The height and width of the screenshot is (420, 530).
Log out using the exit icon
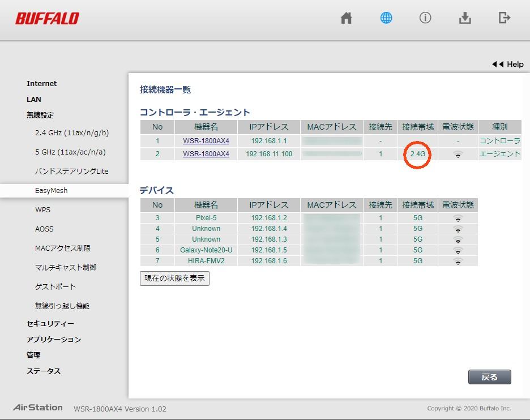(x=505, y=18)
